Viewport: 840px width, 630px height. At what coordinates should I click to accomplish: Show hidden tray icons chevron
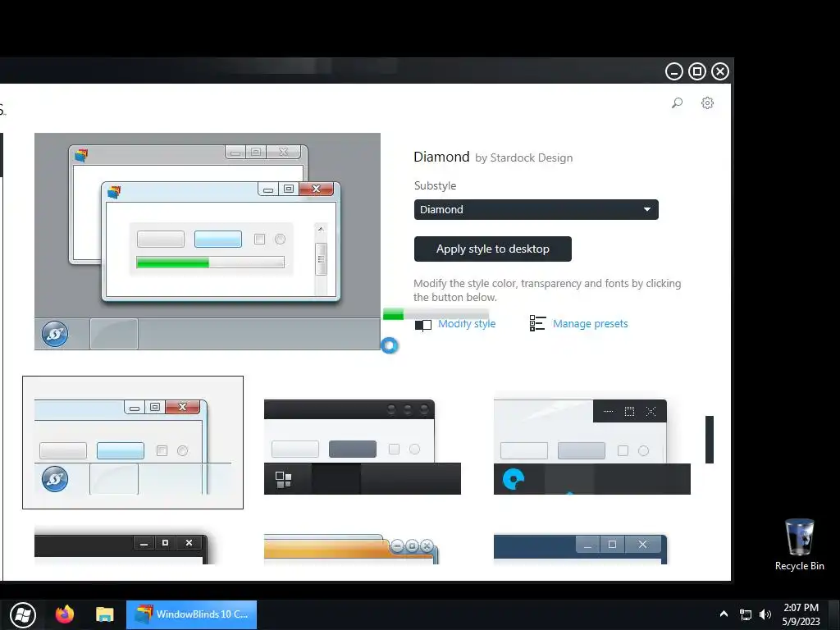(x=724, y=614)
